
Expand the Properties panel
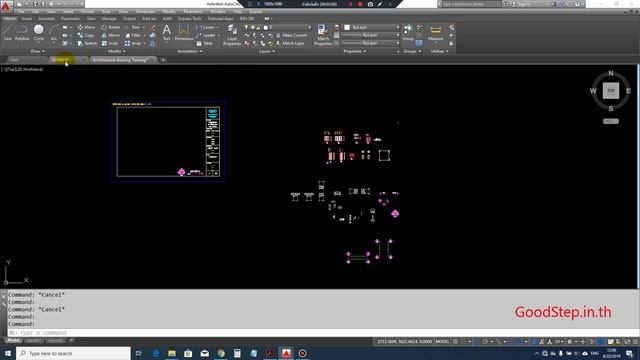point(354,51)
